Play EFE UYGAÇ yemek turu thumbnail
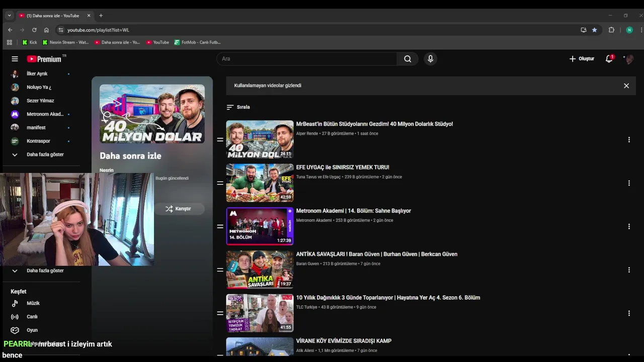The height and width of the screenshot is (362, 644). [x=260, y=183]
